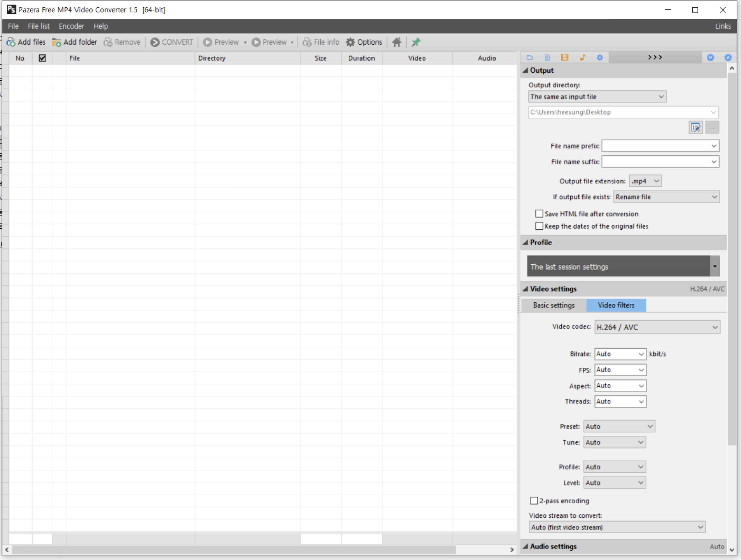741x560 pixels.
Task: Click the blue folder panel icon
Action: click(530, 57)
